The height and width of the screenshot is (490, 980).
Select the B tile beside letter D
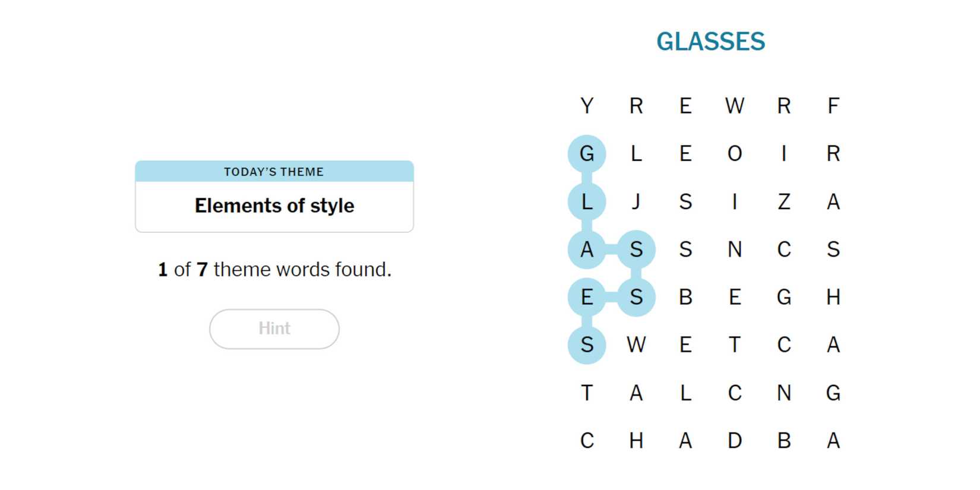point(784,441)
